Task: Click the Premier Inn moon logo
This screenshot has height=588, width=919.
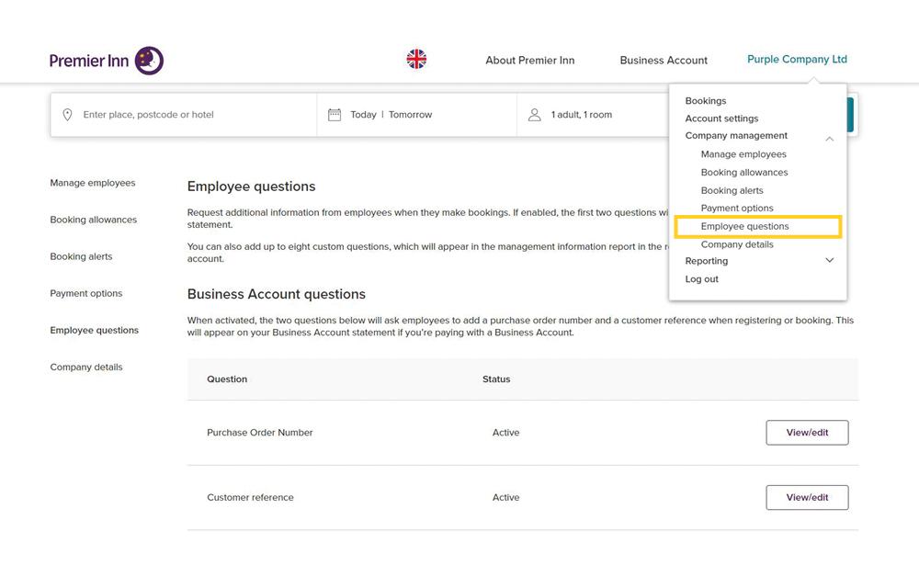Action: (x=149, y=61)
